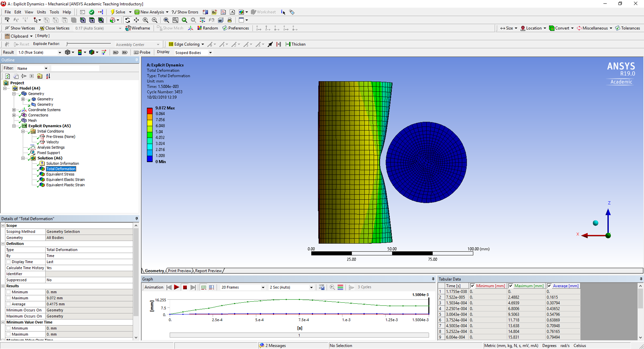Click the Zoom tool magnifier
The width and height of the screenshot is (644, 349).
tap(145, 20)
